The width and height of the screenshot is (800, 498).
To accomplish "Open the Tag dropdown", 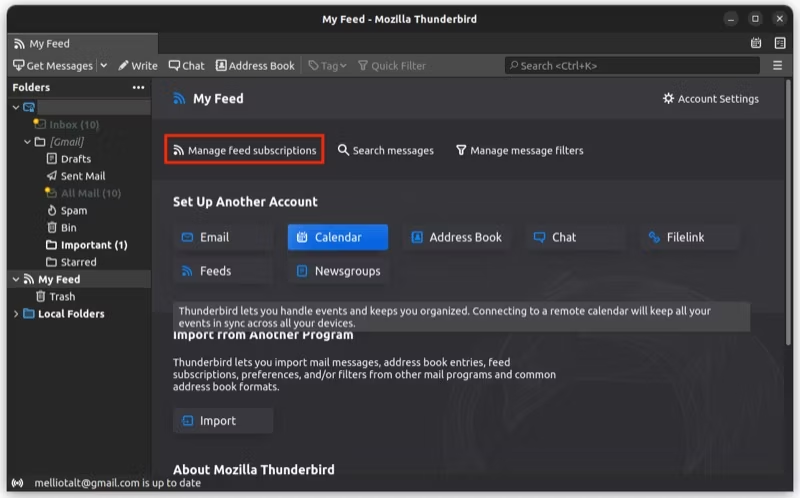I will click(x=328, y=65).
